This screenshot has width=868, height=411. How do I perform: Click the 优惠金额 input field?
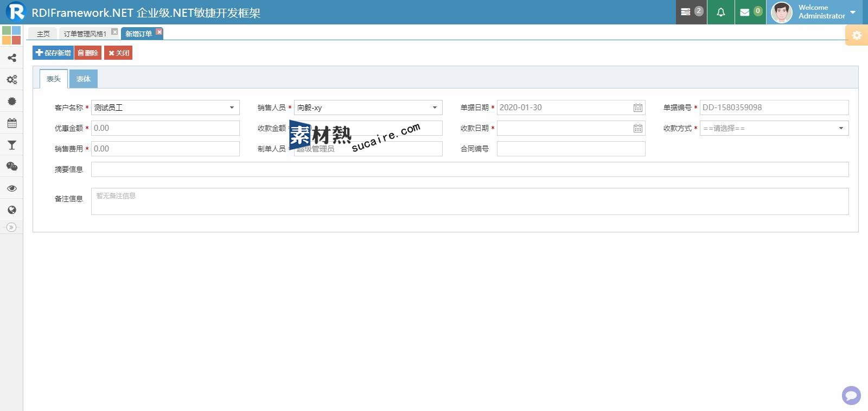(165, 128)
